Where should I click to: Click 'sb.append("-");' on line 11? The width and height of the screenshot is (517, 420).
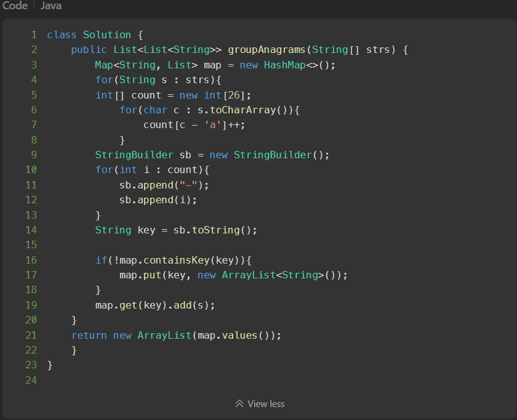pos(164,185)
